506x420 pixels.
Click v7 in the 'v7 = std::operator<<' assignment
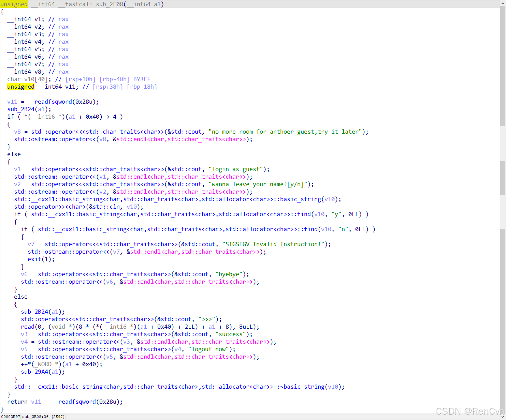(31, 244)
